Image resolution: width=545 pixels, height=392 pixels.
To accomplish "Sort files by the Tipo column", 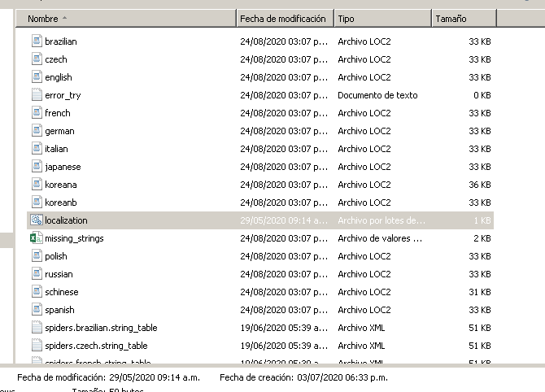I will tap(382, 19).
